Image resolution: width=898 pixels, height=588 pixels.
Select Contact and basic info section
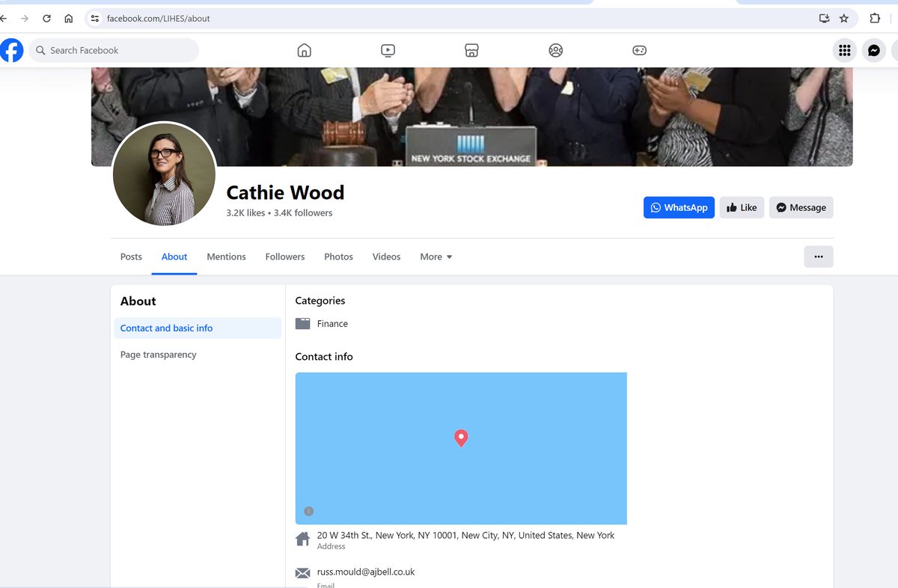tap(198, 328)
